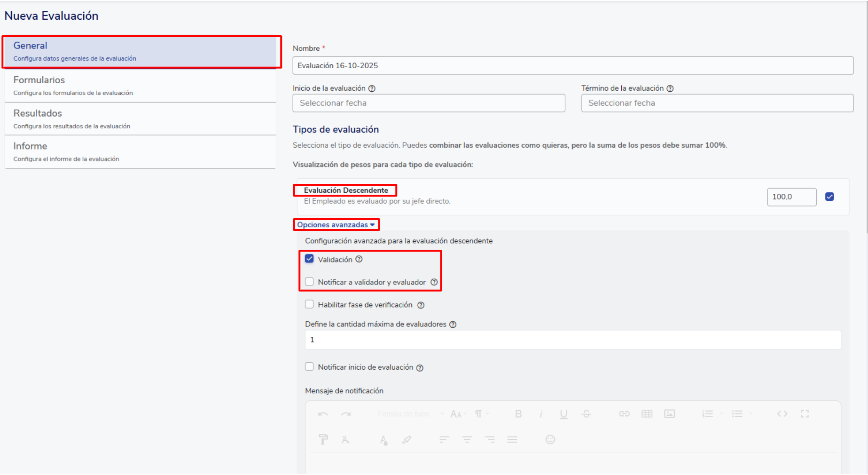Enable Habilitar fase de verificación
This screenshot has width=868, height=475.
(309, 304)
